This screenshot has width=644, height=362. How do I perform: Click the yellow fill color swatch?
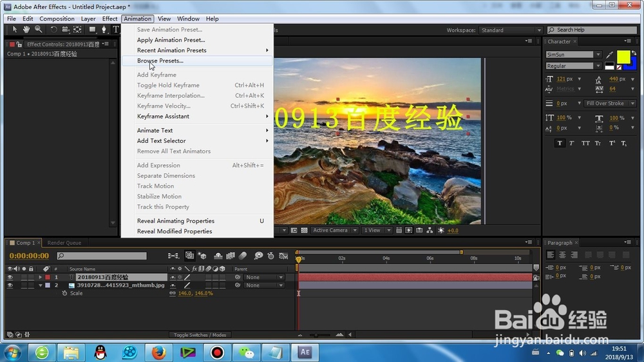(623, 57)
